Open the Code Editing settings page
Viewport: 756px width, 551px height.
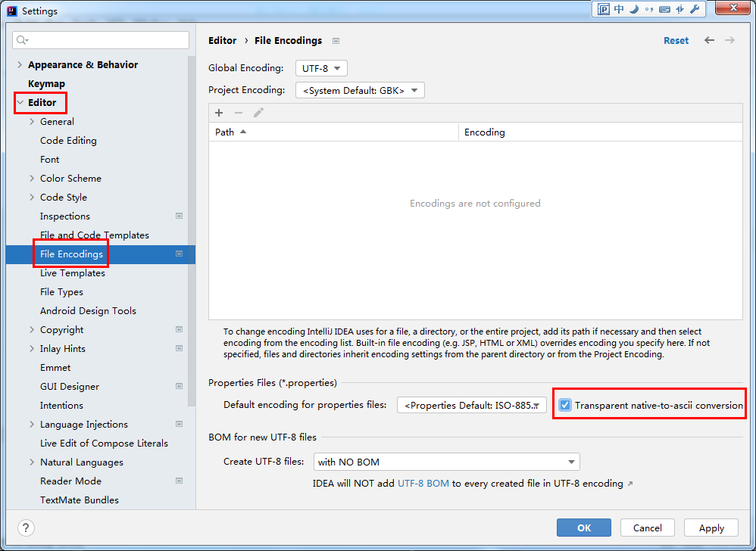click(68, 140)
